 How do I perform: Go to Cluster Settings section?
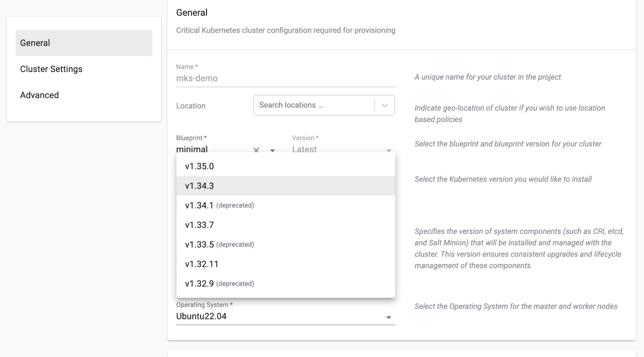click(x=51, y=69)
